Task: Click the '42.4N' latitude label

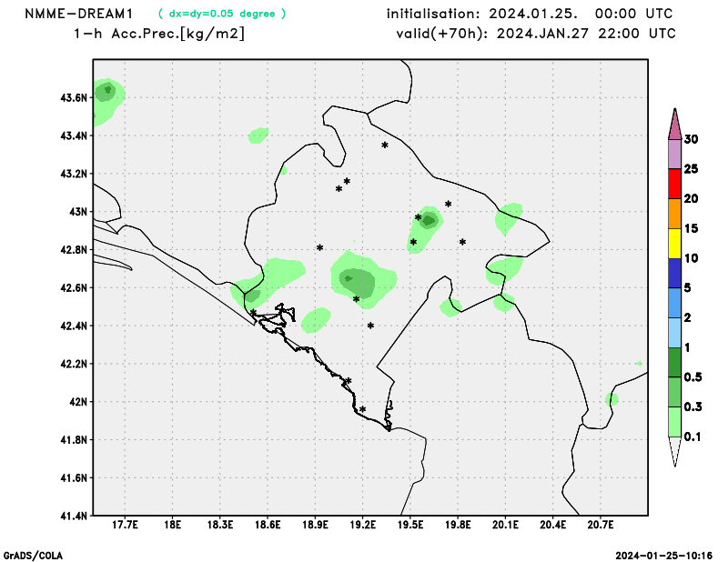Action: 74,326
